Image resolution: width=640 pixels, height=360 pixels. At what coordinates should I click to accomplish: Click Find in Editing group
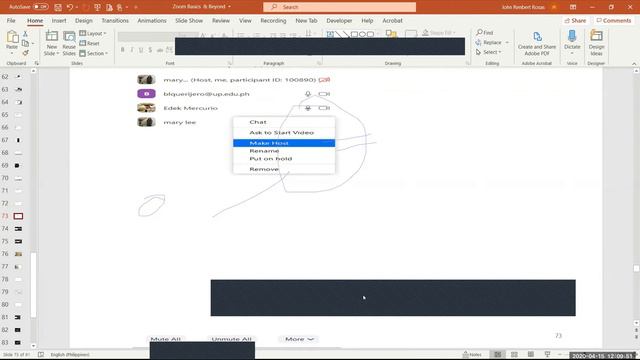[485, 33]
